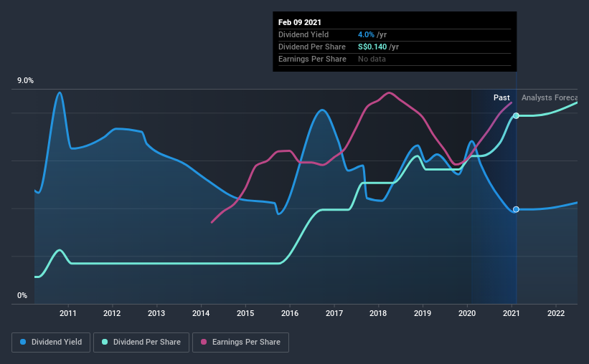Toggle the Dividend Per Share legend button

click(141, 343)
